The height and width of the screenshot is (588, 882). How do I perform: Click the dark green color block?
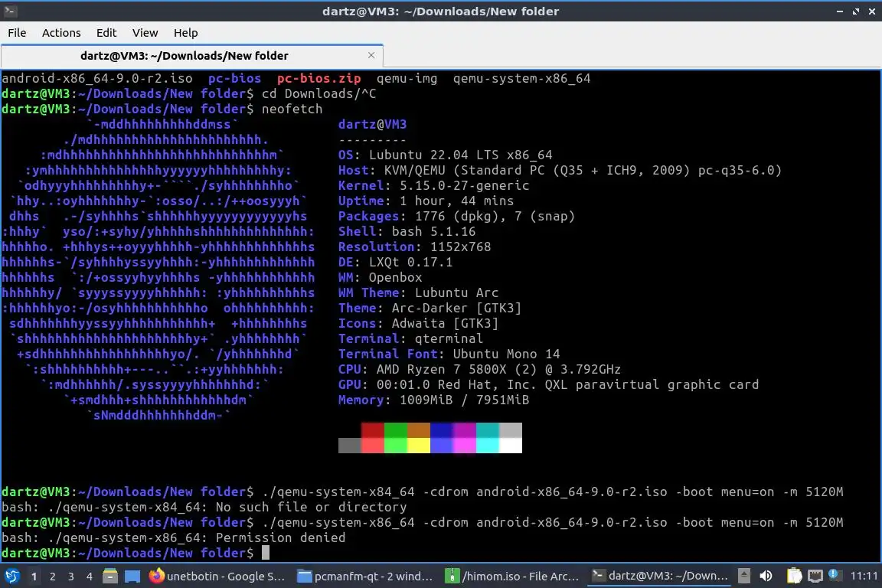pyautogui.click(x=395, y=430)
